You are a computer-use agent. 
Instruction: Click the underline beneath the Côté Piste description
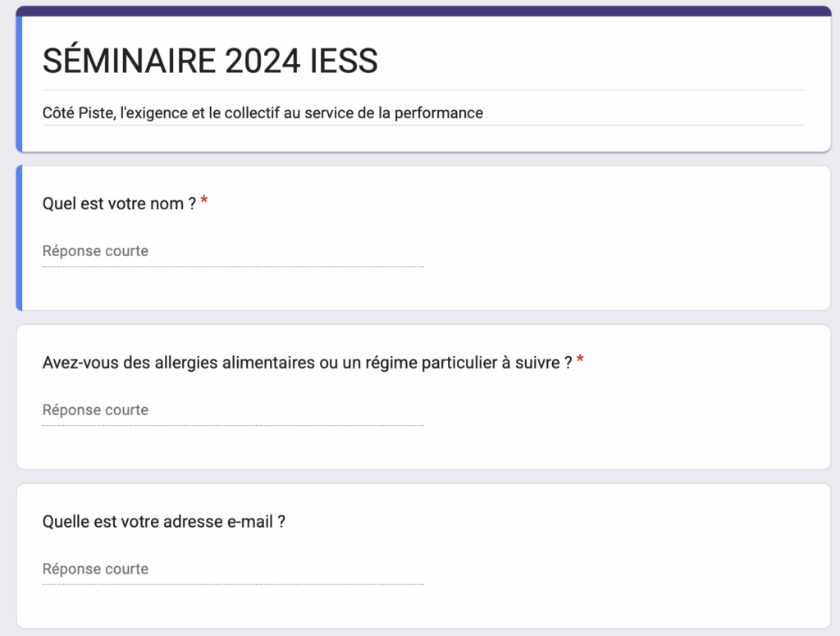(x=423, y=126)
